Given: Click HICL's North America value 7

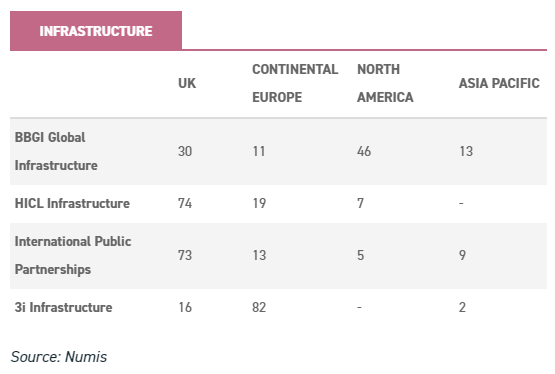Looking at the screenshot, I should (360, 203).
